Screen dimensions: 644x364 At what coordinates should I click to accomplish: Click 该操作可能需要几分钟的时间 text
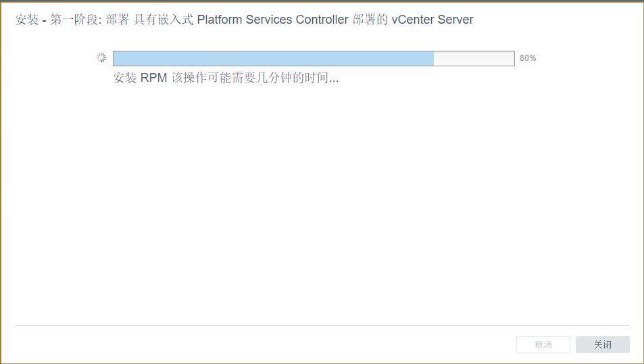(250, 77)
